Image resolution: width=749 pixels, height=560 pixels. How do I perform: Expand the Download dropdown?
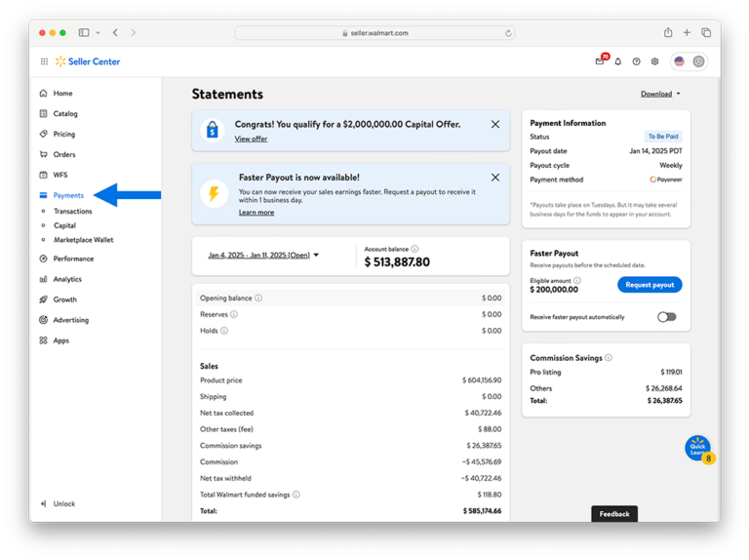click(x=660, y=94)
